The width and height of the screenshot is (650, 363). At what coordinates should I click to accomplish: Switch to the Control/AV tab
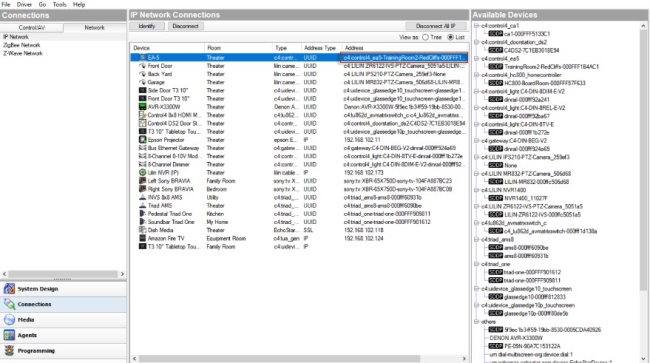[32, 27]
